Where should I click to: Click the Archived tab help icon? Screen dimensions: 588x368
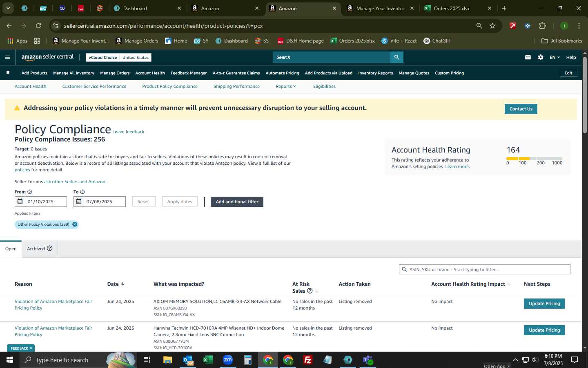(x=50, y=249)
